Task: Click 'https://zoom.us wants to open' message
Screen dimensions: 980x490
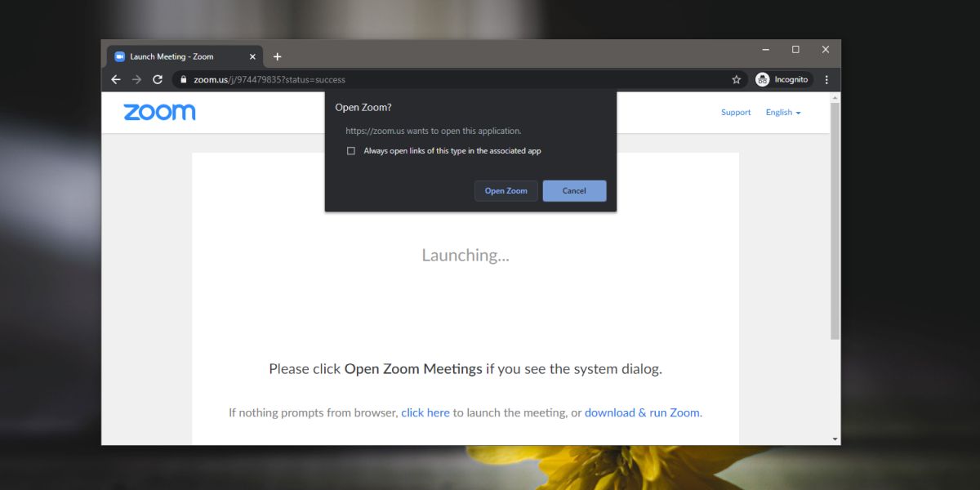Action: pyautogui.click(x=433, y=131)
